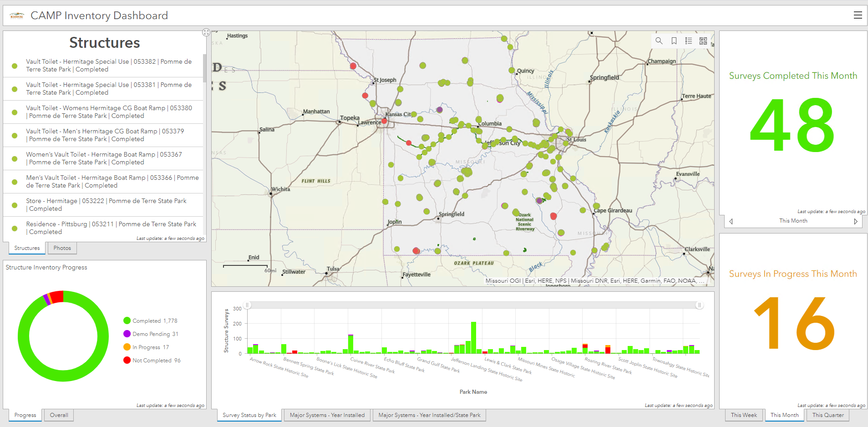Click the Missouri State Parks logo
The height and width of the screenshot is (427, 868).
point(16,15)
